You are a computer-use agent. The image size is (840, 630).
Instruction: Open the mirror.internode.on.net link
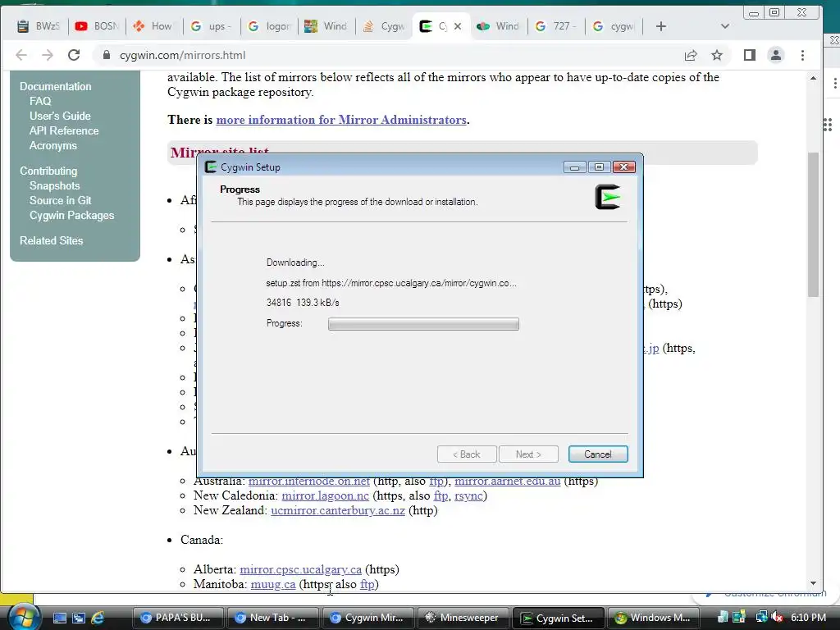click(x=309, y=482)
